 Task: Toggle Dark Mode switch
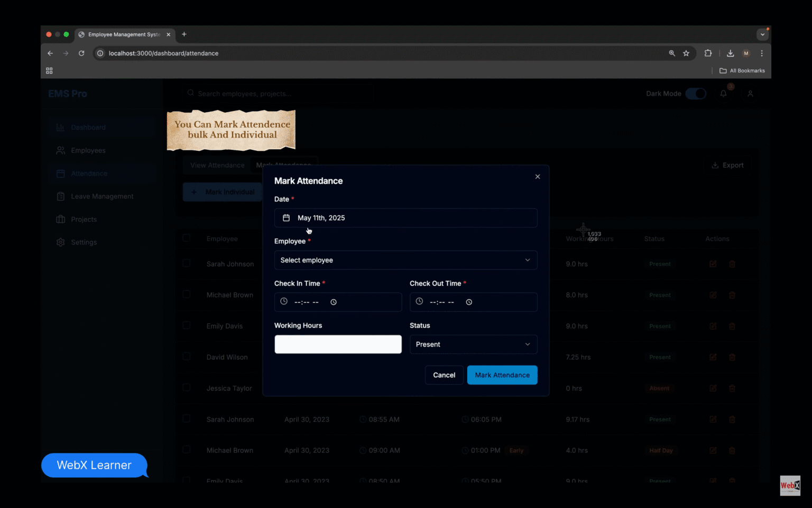point(696,93)
